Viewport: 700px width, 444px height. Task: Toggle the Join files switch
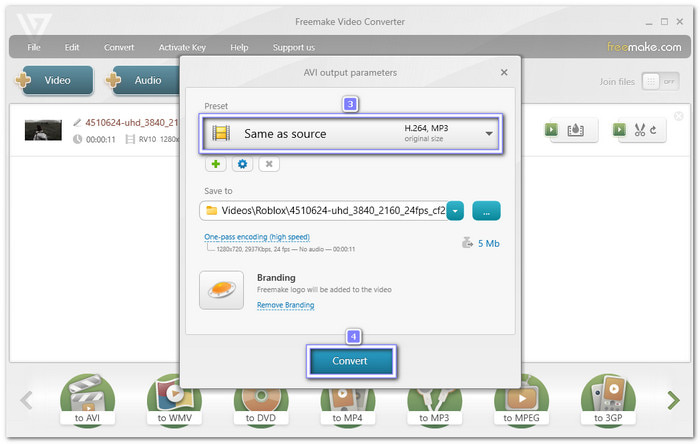coord(660,82)
